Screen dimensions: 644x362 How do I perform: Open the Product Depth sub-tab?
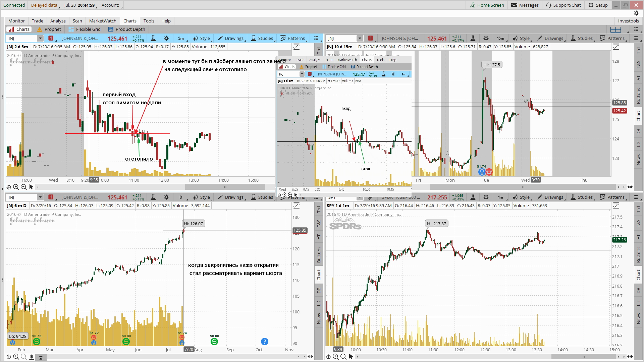126,29
